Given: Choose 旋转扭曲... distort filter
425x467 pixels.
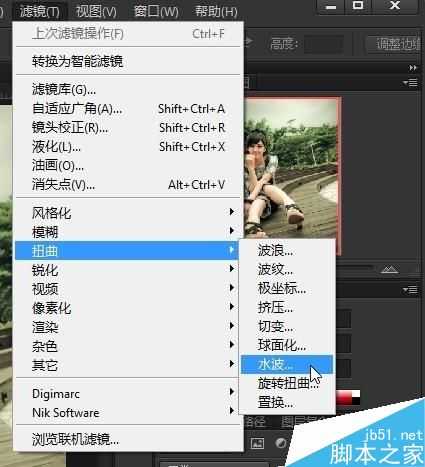Looking at the screenshot, I should (x=287, y=384).
